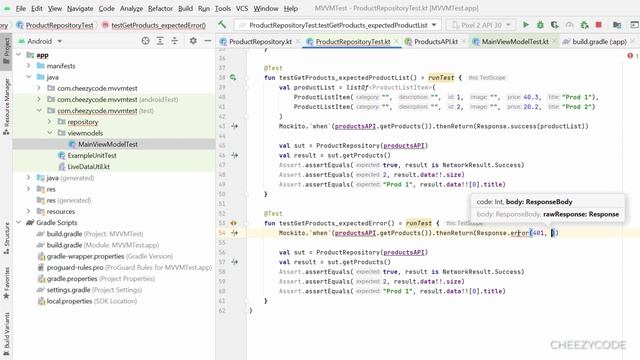The height and width of the screenshot is (360, 640).
Task: Collapse the app module node
Action: pyautogui.click(x=19, y=55)
